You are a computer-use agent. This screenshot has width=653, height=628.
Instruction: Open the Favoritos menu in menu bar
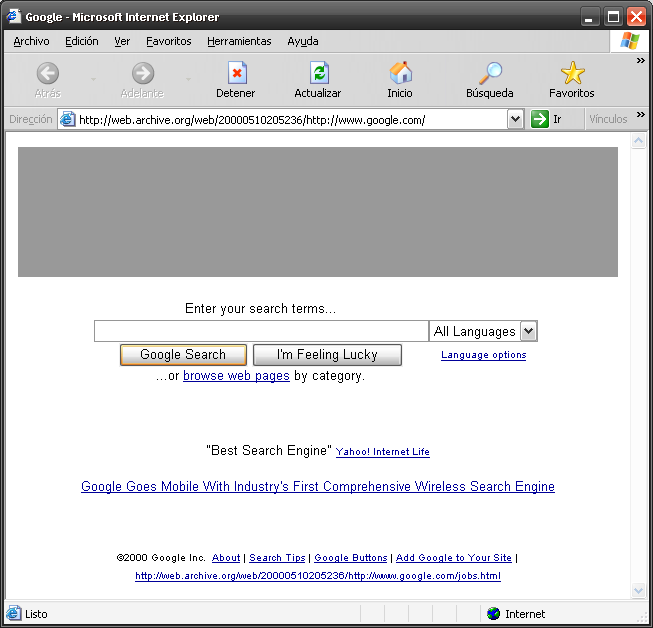coord(169,41)
